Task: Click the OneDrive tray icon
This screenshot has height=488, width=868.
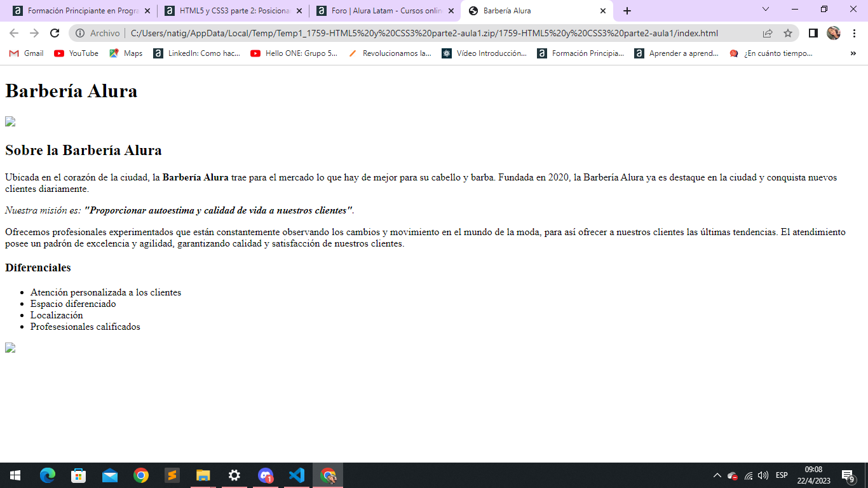Action: [x=733, y=475]
